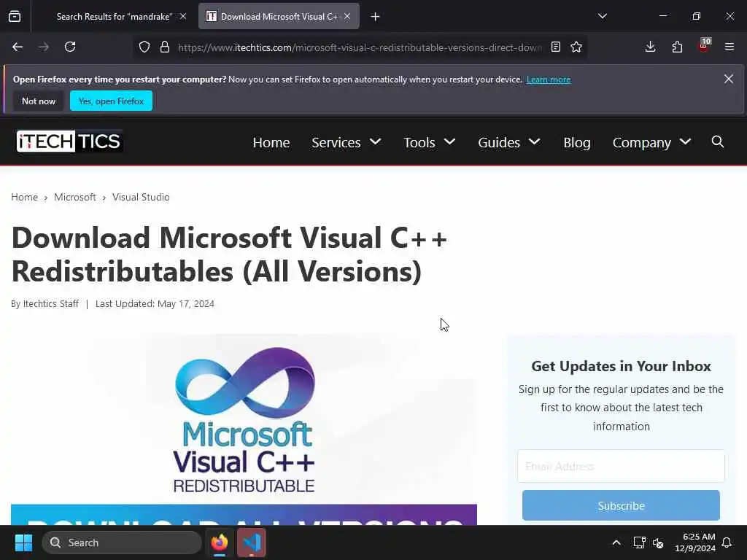
Task: Click the forward navigation arrow
Action: (x=44, y=47)
